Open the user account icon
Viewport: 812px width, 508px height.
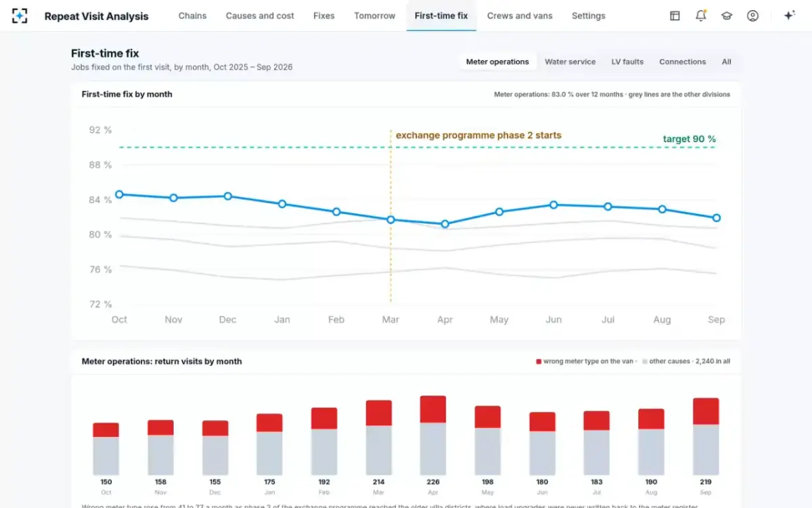[752, 16]
